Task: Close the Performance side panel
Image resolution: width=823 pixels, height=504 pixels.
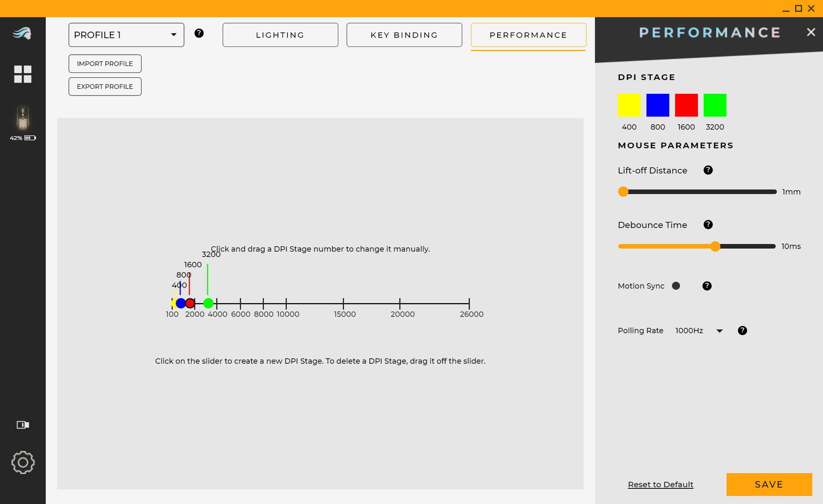Action: (811, 32)
